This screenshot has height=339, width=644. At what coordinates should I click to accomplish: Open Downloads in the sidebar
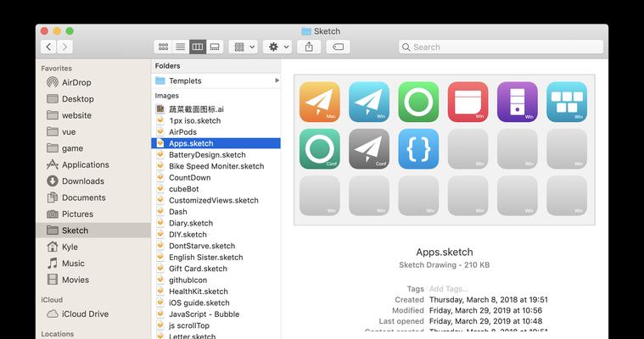[93, 181]
